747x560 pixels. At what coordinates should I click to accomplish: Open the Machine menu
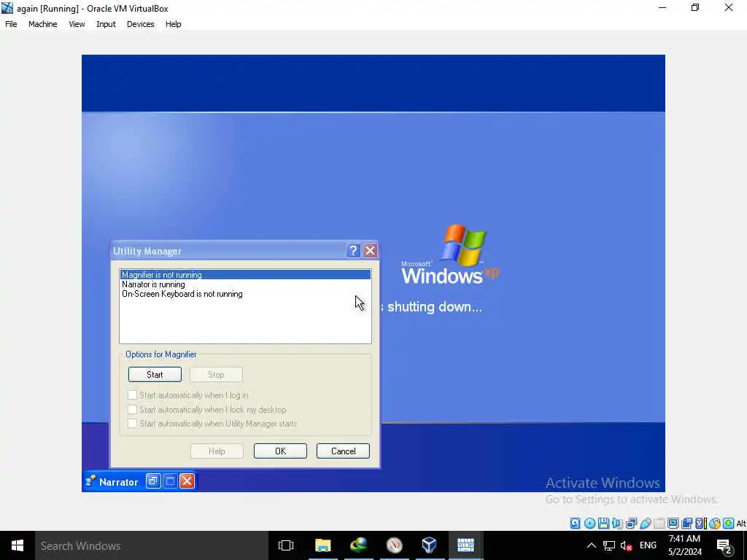click(43, 24)
